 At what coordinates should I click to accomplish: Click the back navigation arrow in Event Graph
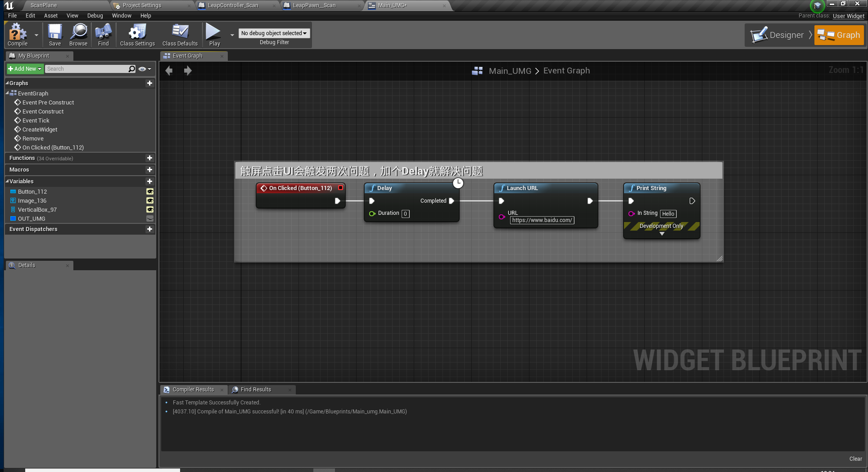click(169, 70)
